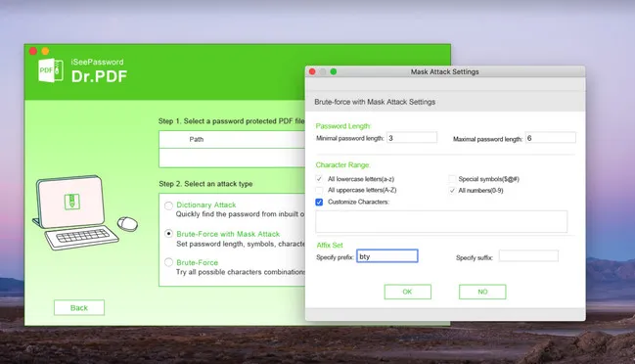The width and height of the screenshot is (635, 364).
Task: Click the "Specify suffix:" label
Action: (475, 257)
